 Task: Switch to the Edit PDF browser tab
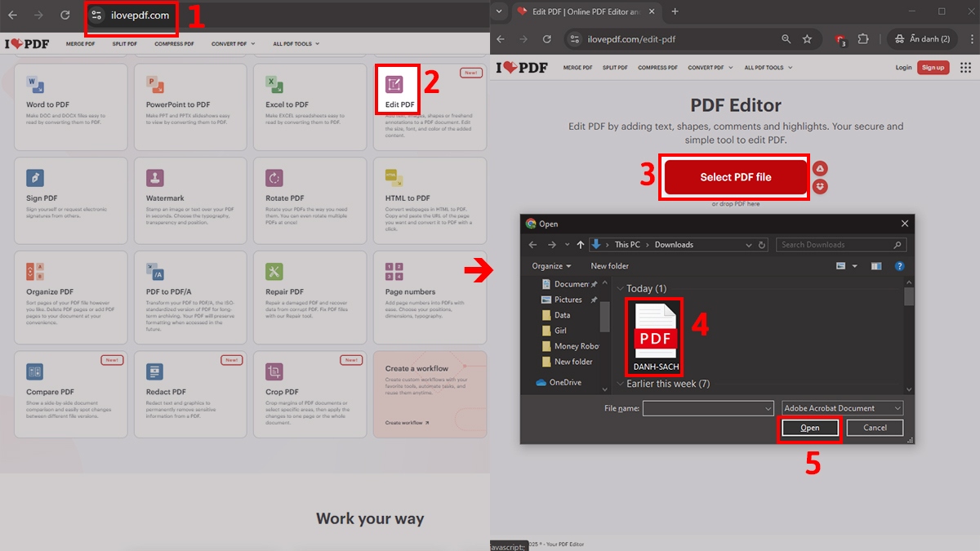[586, 11]
